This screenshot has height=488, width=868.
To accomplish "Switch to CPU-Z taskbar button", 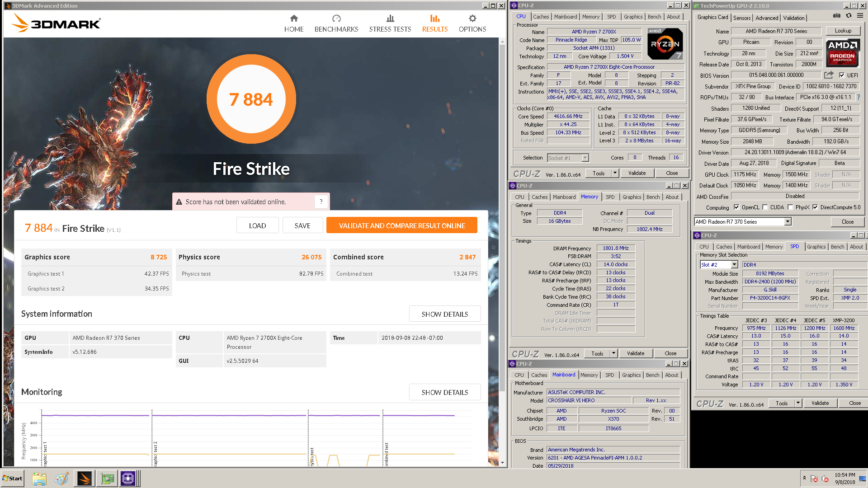I will coord(128,479).
